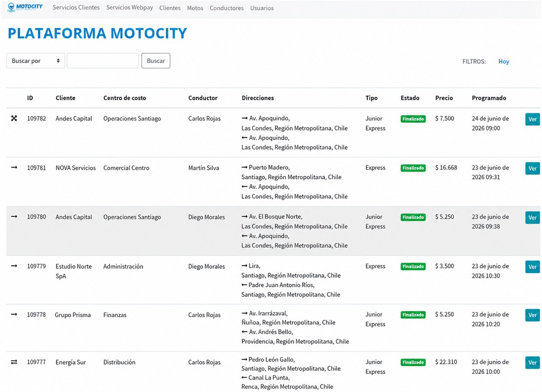Click the Motocity logo
542x392 pixels.
click(25, 7)
